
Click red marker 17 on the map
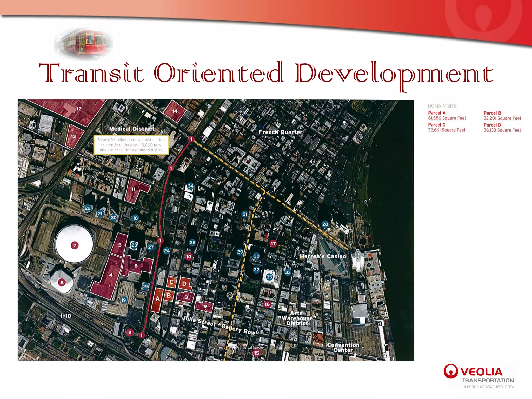pyautogui.click(x=273, y=244)
